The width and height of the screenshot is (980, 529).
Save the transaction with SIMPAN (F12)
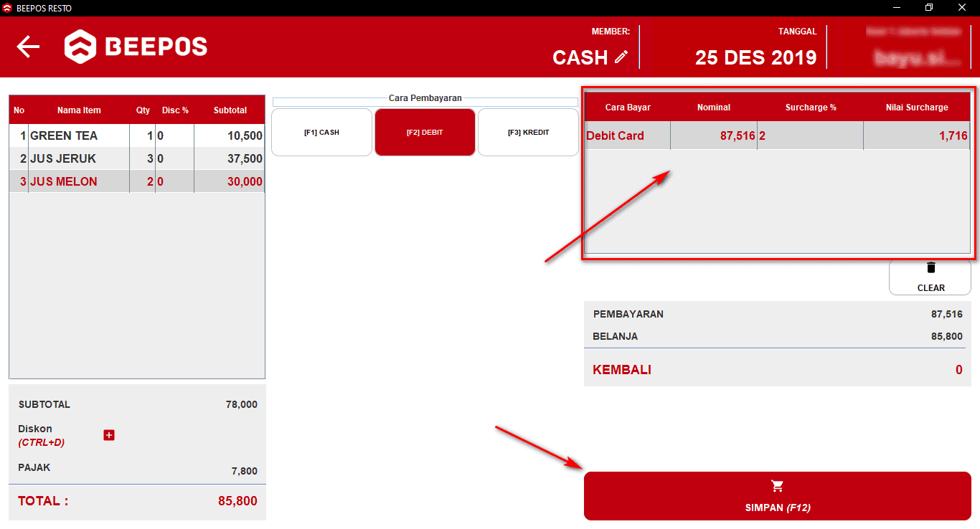pyautogui.click(x=778, y=496)
